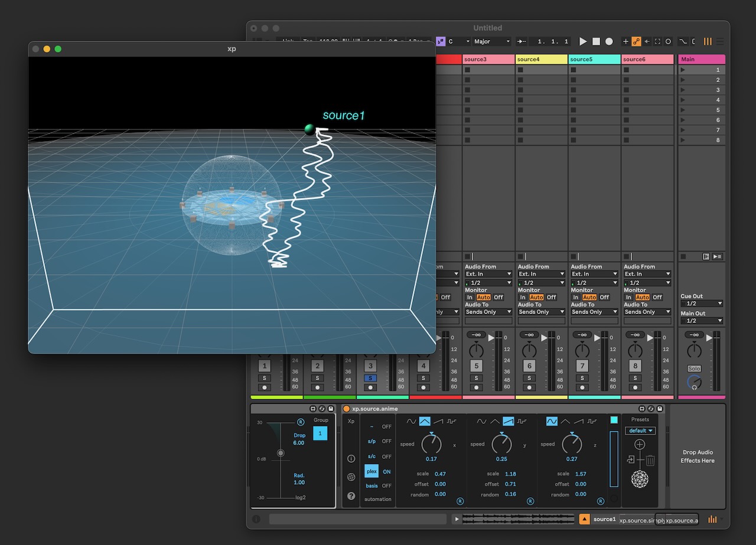Click the Stop button in the transport bar
Screen dimensions: 756x545
tap(596, 41)
